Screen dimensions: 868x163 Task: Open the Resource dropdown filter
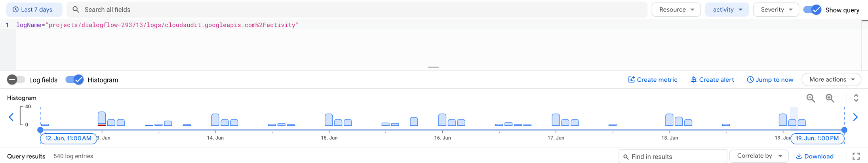tap(676, 10)
